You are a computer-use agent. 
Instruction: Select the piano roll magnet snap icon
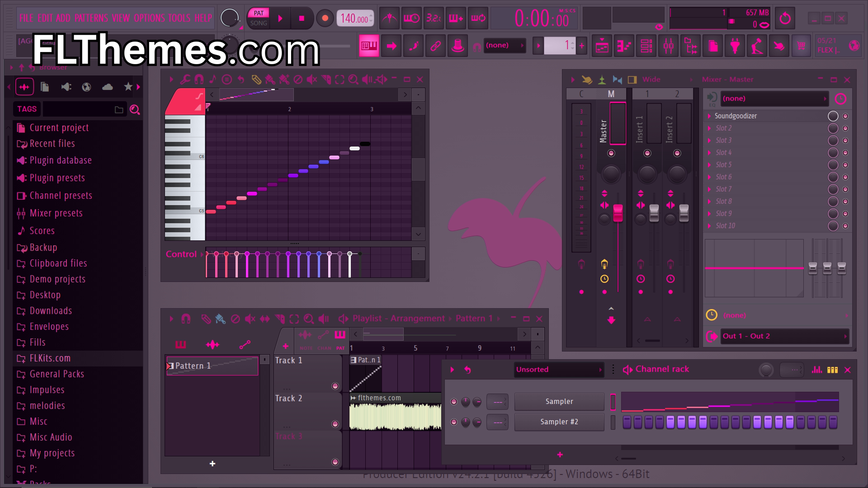[199, 80]
